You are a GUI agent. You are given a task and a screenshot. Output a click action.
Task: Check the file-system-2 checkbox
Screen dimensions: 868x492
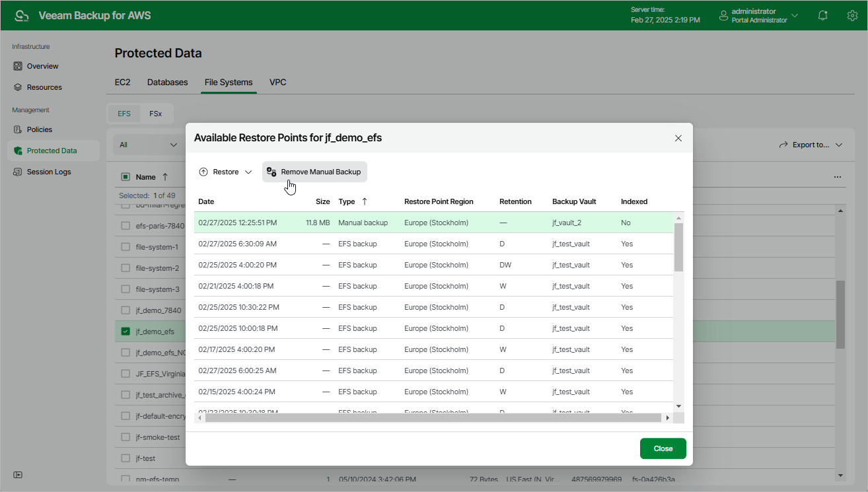[126, 268]
